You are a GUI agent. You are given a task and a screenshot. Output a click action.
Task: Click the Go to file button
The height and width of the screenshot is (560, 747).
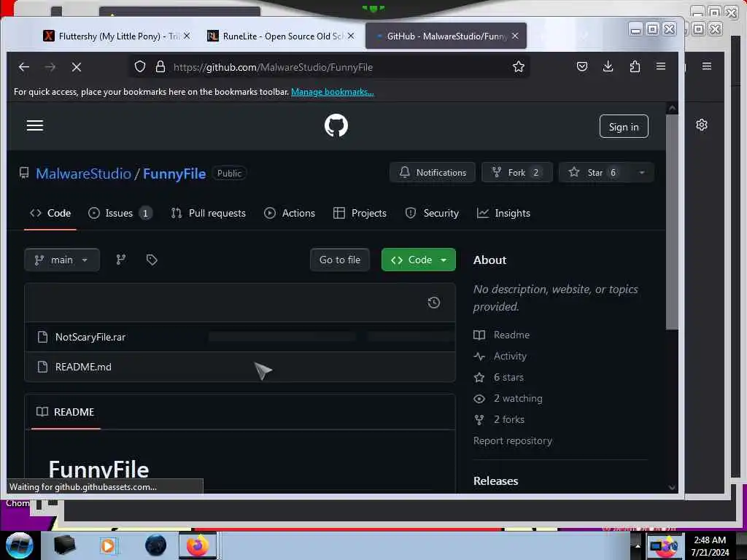coord(340,260)
